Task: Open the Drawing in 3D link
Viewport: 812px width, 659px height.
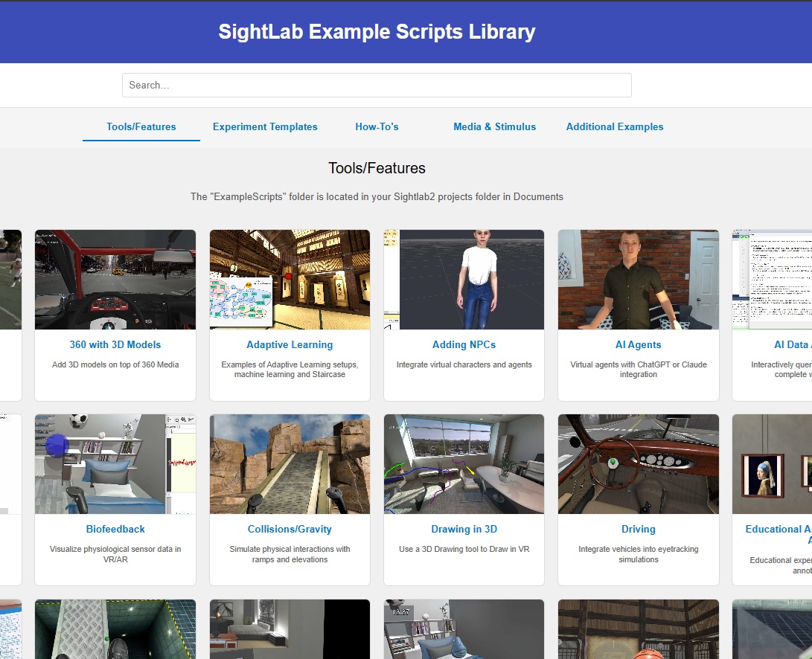Action: click(464, 529)
